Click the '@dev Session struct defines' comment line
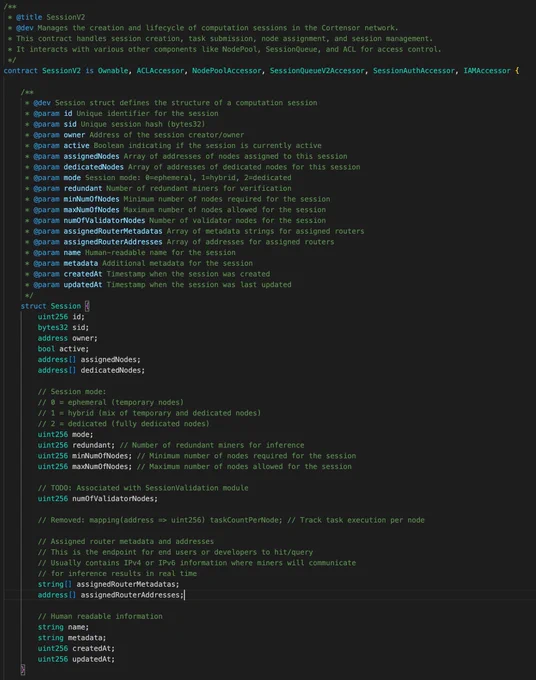The image size is (536, 680). (x=171, y=103)
